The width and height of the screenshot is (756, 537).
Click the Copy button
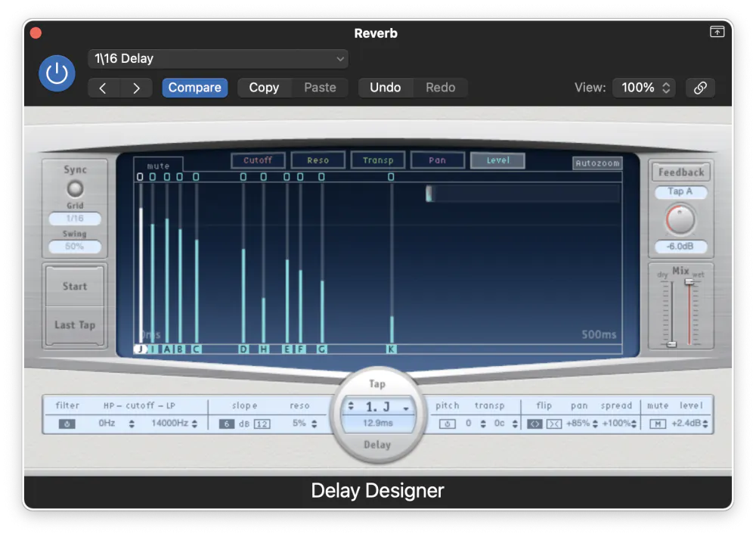click(264, 88)
